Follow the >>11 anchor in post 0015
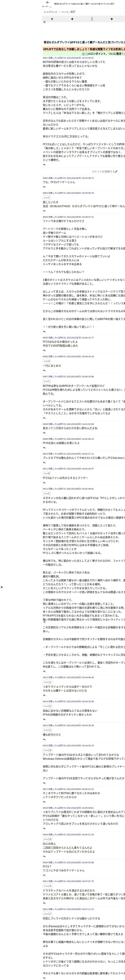Image resolution: width=125 pixels, height=980 pixels. click(47, 730)
